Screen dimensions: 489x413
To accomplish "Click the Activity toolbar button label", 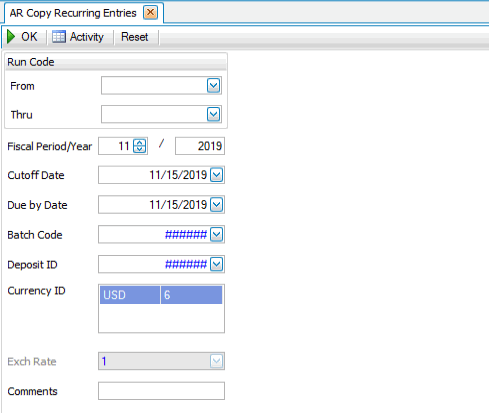I will click(x=87, y=37).
